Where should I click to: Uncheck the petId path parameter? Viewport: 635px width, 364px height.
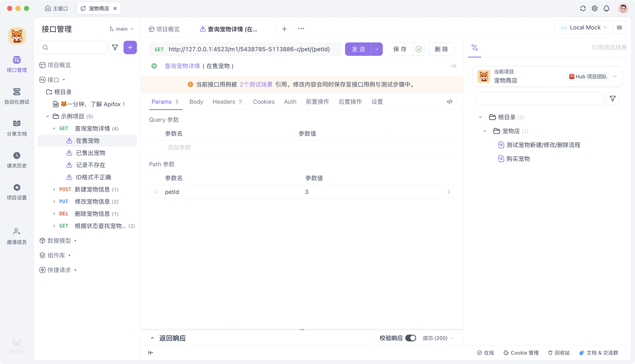pos(156,192)
